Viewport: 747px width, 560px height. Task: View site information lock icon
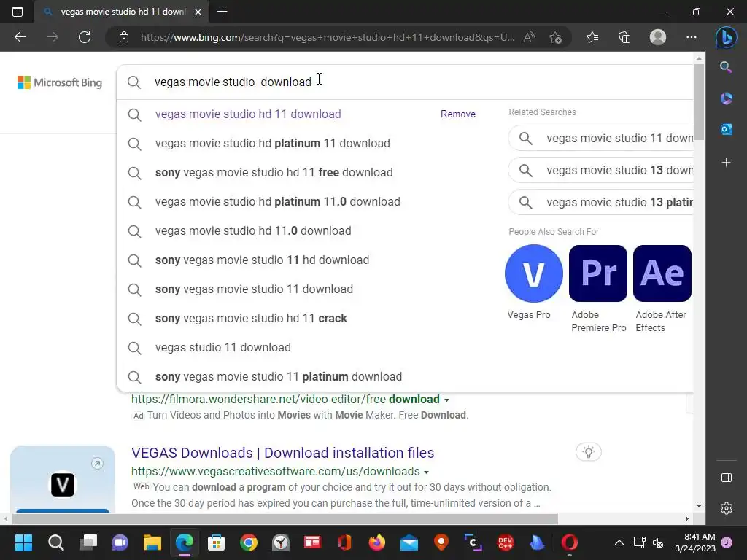click(124, 37)
